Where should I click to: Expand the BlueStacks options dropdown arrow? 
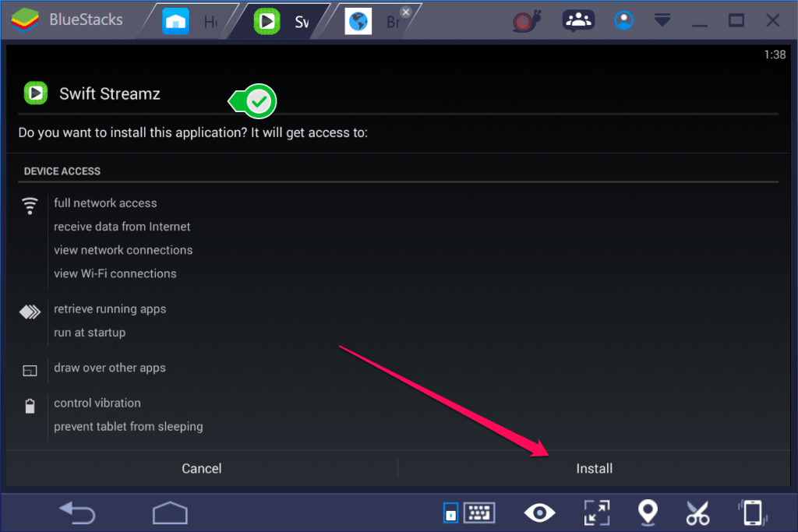pos(662,20)
